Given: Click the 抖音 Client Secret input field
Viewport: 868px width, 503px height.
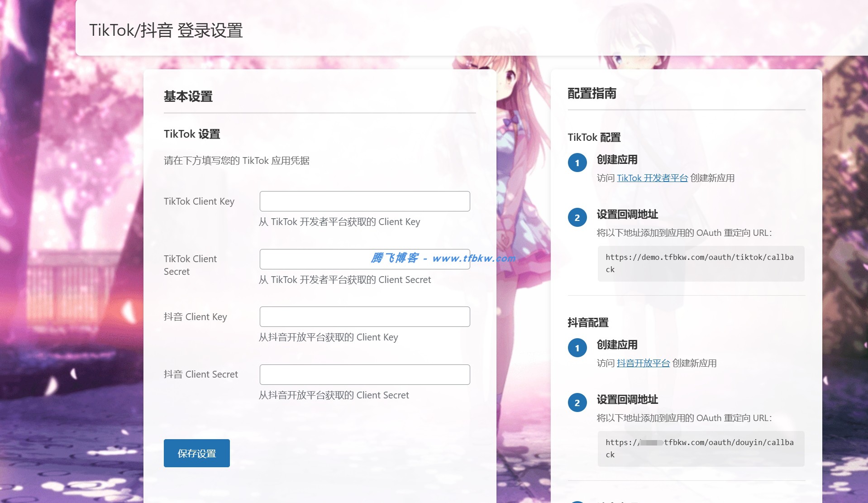Looking at the screenshot, I should tap(364, 374).
